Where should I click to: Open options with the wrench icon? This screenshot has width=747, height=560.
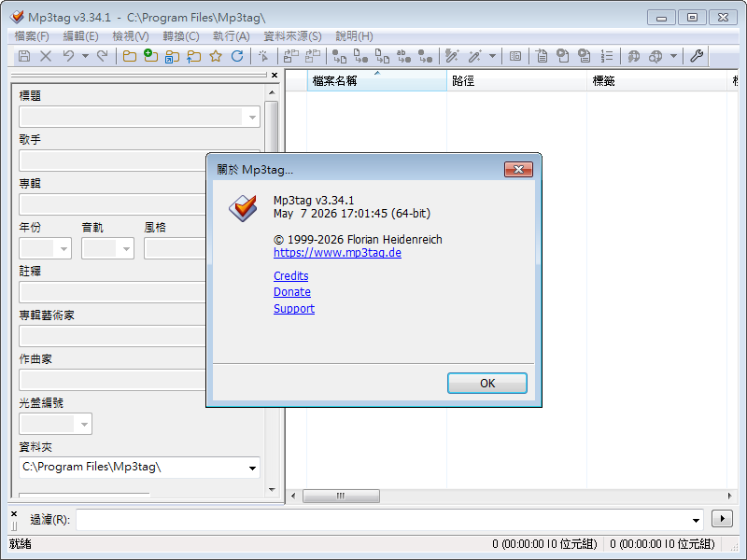click(697, 56)
